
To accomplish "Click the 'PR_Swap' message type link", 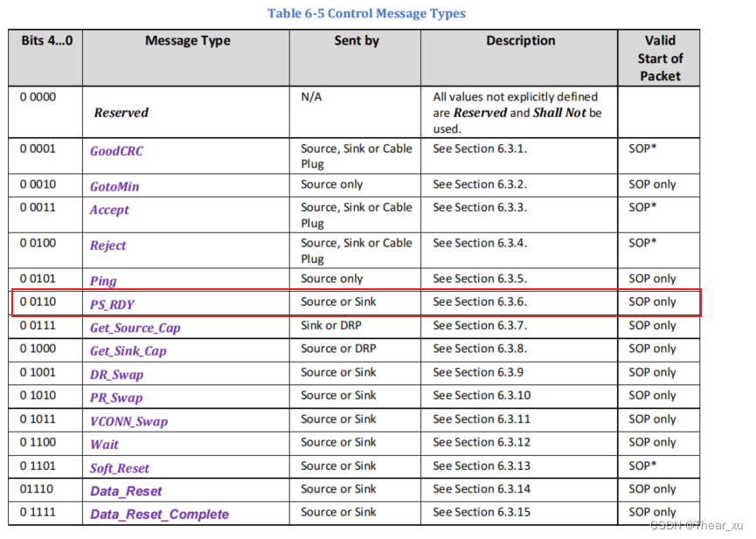I will click(116, 398).
